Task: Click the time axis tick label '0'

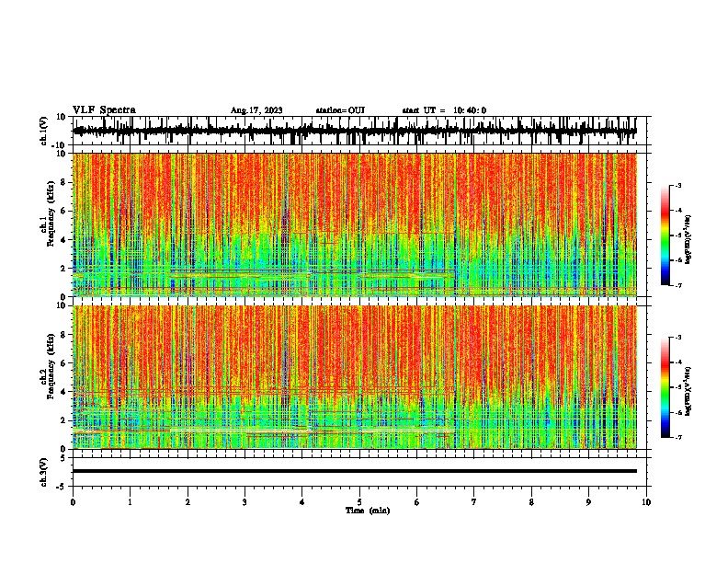Action: click(73, 502)
